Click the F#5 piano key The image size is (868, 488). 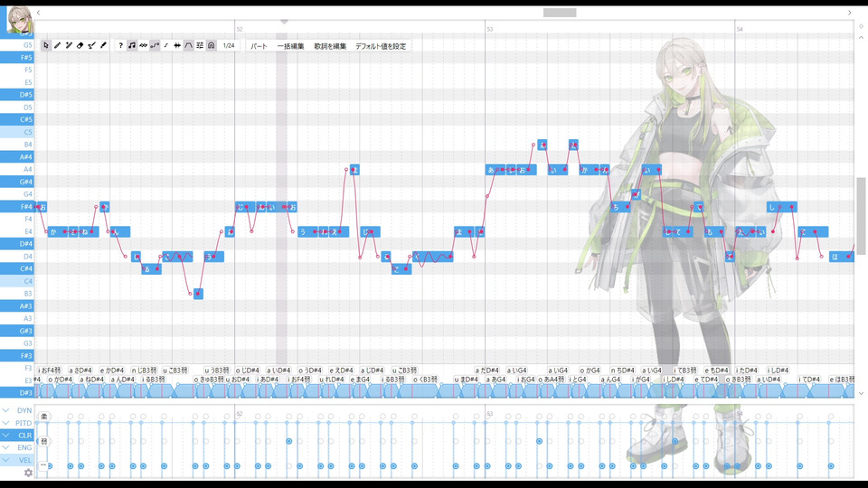pyautogui.click(x=17, y=58)
